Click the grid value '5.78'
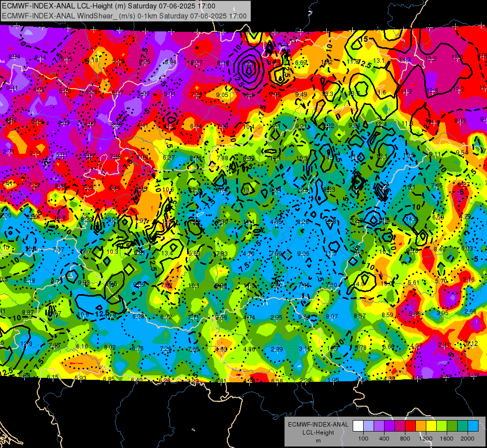 point(360,347)
